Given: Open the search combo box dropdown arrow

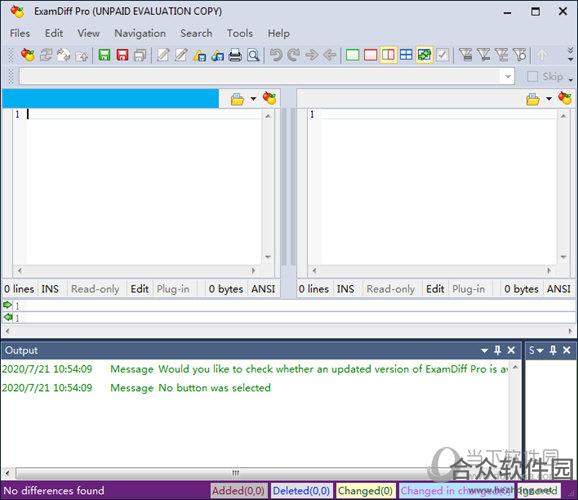Looking at the screenshot, I should tap(508, 77).
